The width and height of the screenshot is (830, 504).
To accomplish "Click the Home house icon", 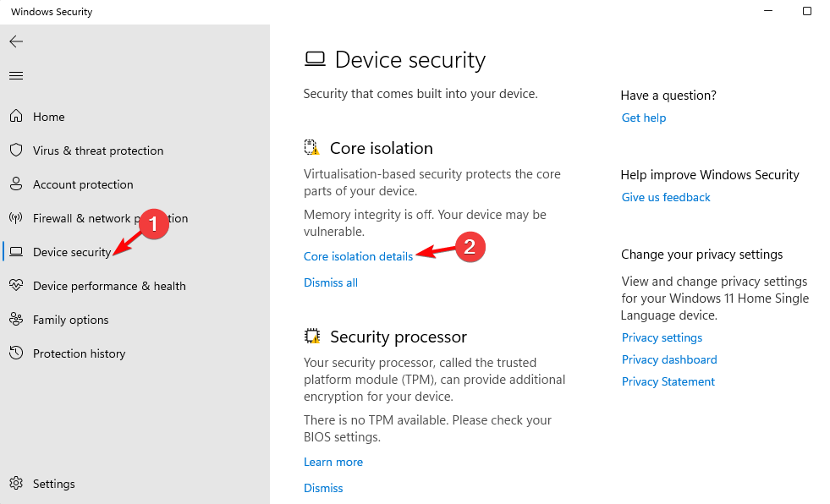I will click(16, 116).
